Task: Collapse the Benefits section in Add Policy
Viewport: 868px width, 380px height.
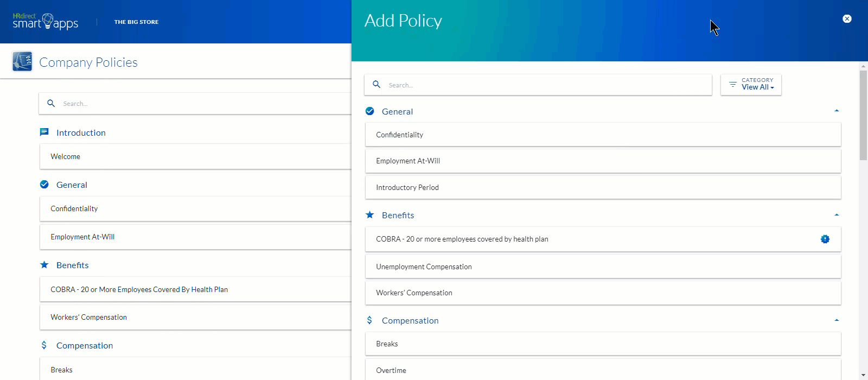Action: click(x=837, y=215)
